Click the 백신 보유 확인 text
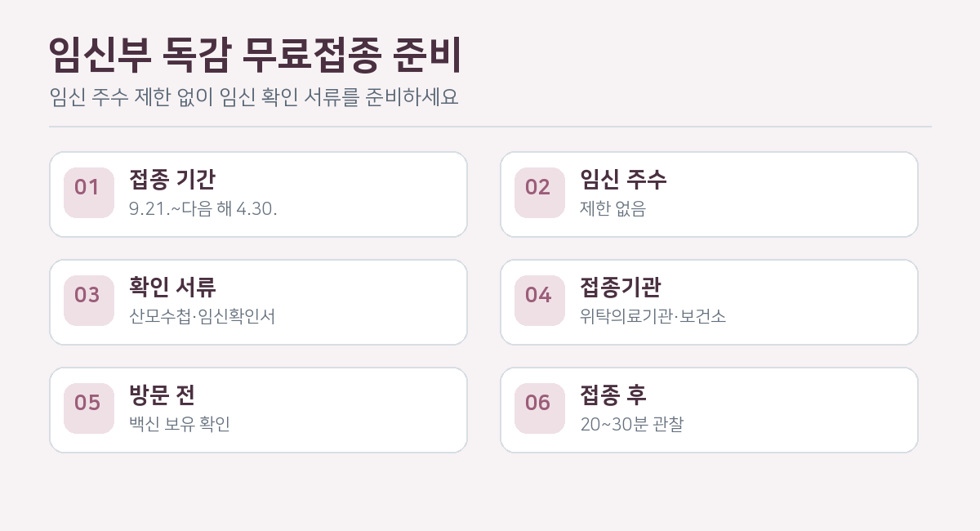The image size is (980, 531). (180, 425)
